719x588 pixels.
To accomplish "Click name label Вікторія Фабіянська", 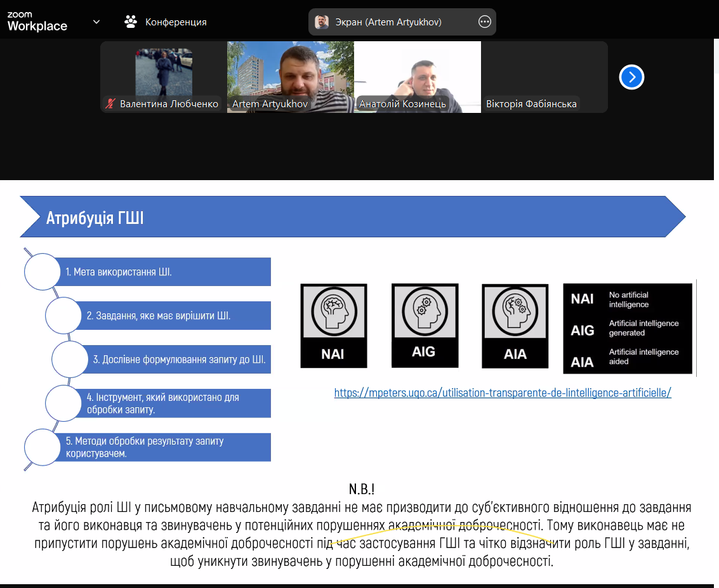I will click(531, 104).
